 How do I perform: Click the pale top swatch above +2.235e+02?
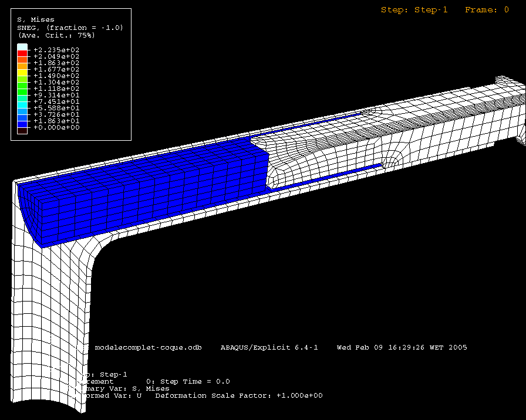(22, 47)
